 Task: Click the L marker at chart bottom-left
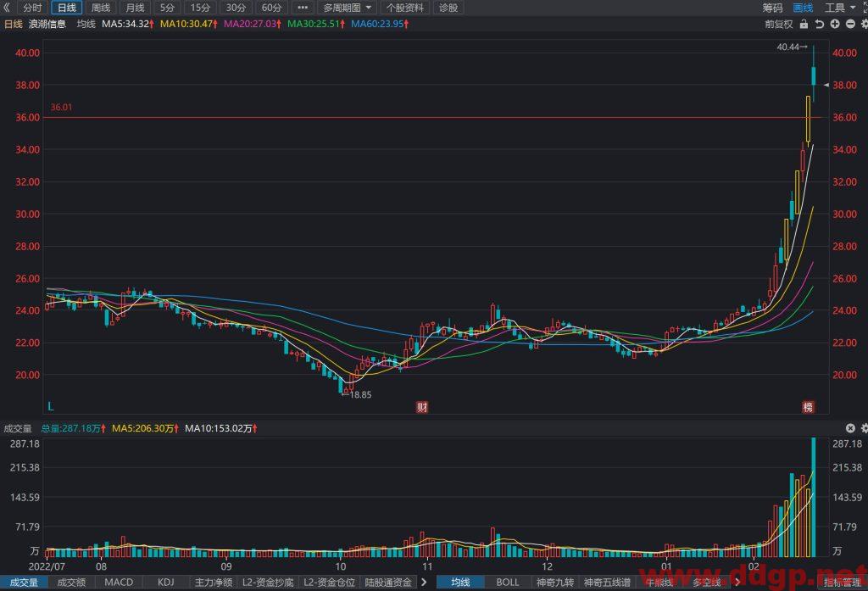pos(50,406)
